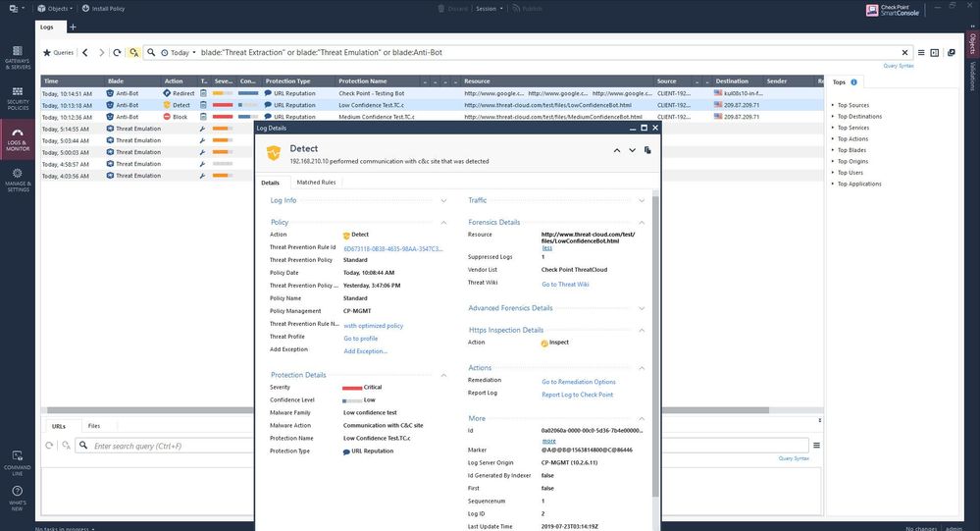Screen dimensions: 980x531
Task: Click the Go to Threat Wiki link
Action: [x=565, y=285]
